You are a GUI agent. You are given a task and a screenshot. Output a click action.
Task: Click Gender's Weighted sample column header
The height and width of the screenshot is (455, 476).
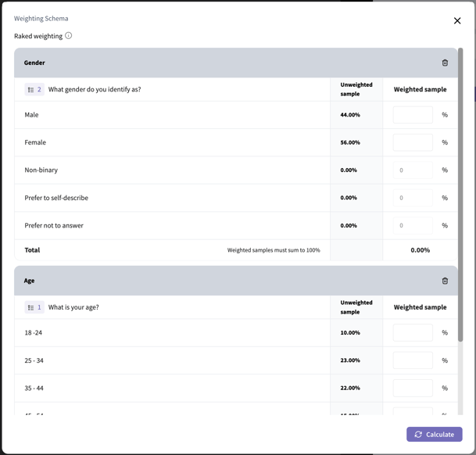pyautogui.click(x=421, y=89)
